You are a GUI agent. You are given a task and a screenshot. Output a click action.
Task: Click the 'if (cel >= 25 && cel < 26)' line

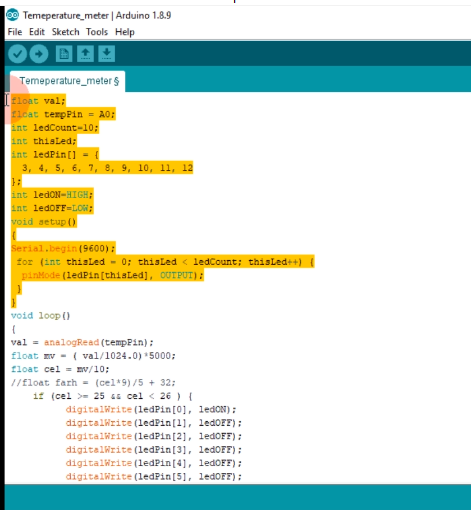(113, 396)
